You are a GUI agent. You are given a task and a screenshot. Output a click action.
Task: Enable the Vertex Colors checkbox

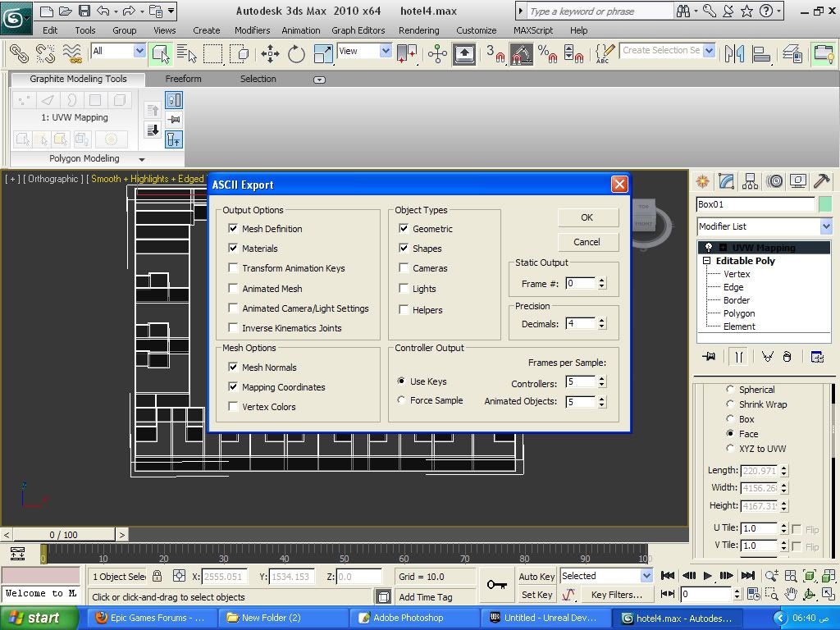233,407
